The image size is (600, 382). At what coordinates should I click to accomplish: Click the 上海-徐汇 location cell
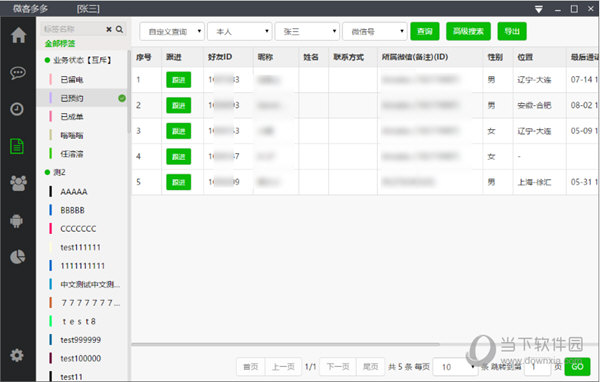click(534, 182)
